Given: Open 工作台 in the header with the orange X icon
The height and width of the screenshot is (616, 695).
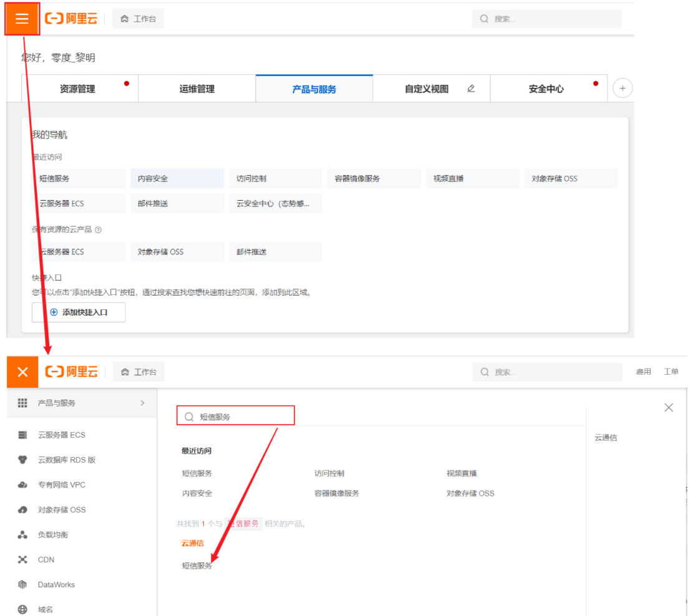Looking at the screenshot, I should click(139, 372).
